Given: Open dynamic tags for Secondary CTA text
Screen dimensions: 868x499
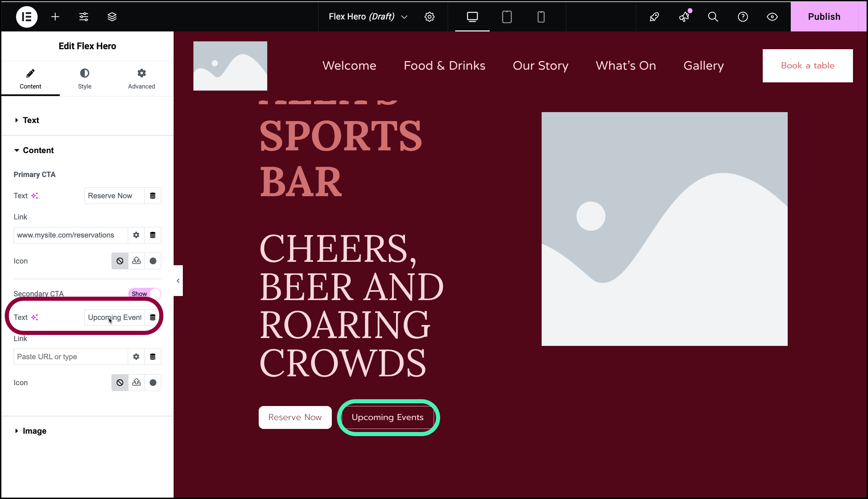Looking at the screenshot, I should [153, 318].
